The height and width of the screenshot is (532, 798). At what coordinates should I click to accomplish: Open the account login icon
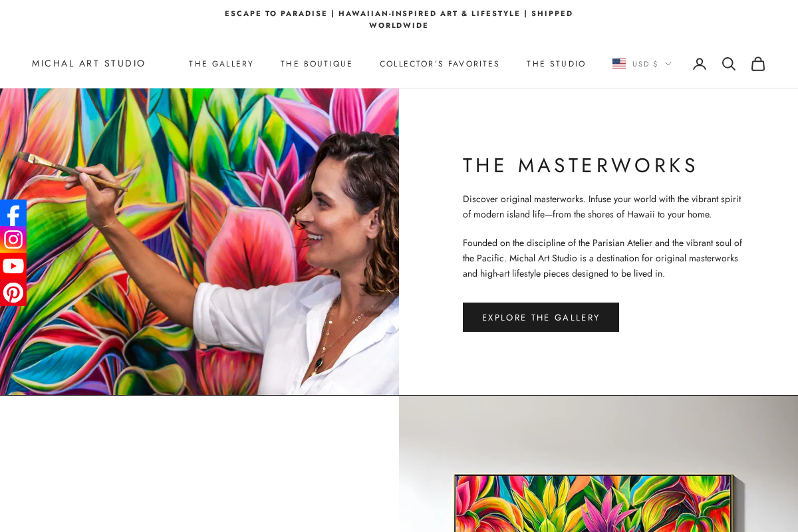click(700, 64)
